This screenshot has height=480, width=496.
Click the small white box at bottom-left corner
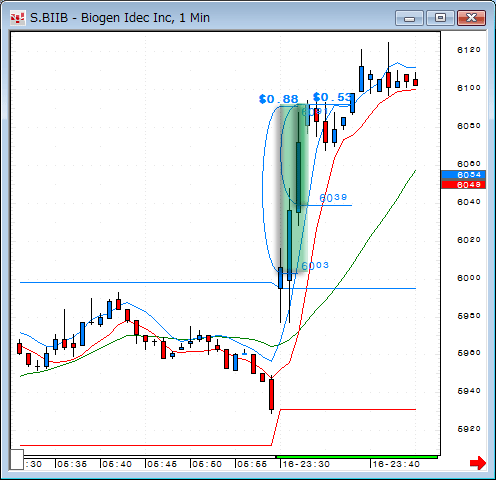(16, 459)
